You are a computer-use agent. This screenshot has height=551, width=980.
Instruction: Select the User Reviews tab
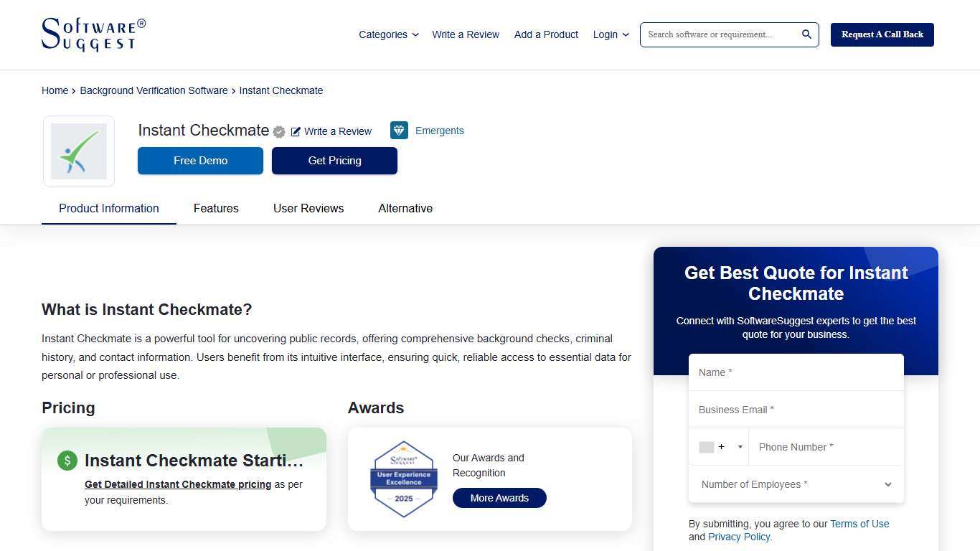point(308,208)
